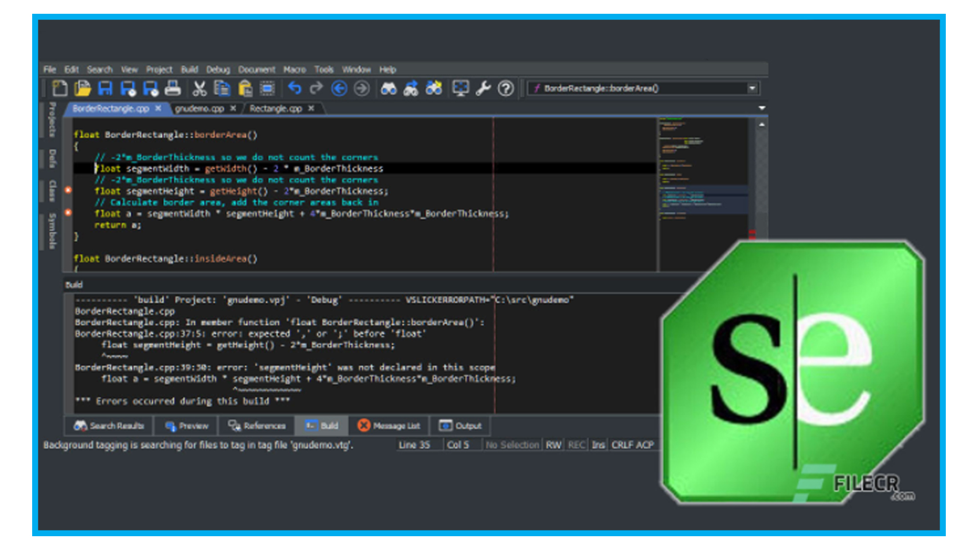Click the Copy icon in toolbar
Viewport: 980px width, 551px height.
tap(222, 89)
